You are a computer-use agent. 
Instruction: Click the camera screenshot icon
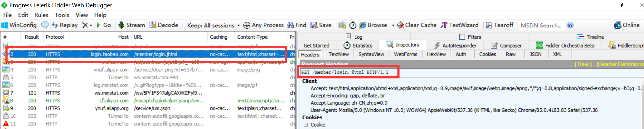pos(342,25)
